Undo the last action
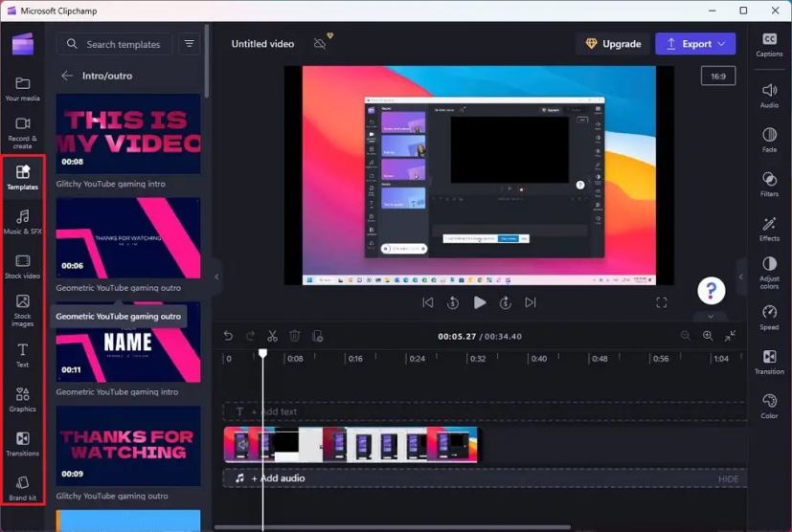The height and width of the screenshot is (532, 792). [x=228, y=336]
